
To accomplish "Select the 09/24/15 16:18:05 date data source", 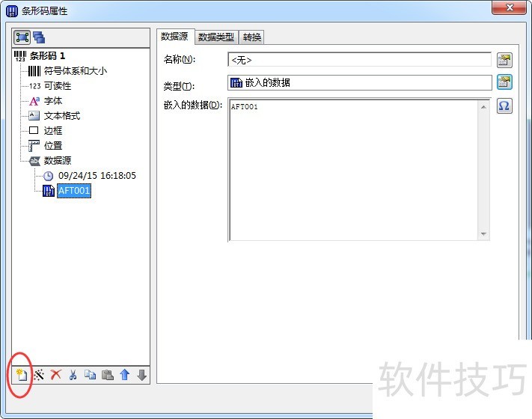I will (97, 176).
